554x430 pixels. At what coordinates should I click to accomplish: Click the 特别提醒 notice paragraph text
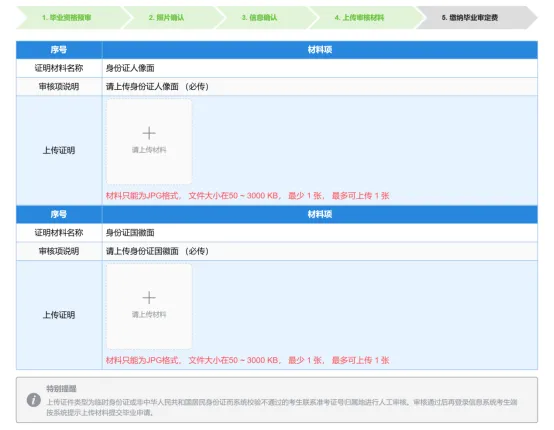pos(282,407)
